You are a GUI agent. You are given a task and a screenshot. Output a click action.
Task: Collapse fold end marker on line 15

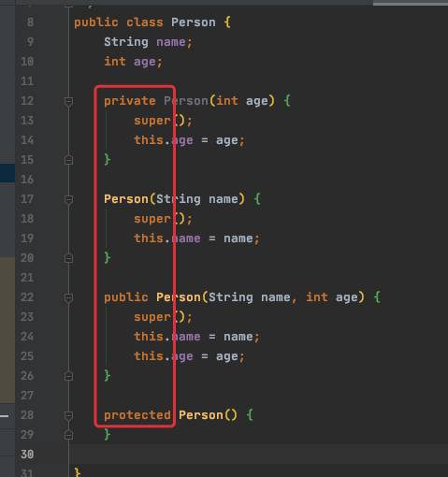click(x=68, y=160)
